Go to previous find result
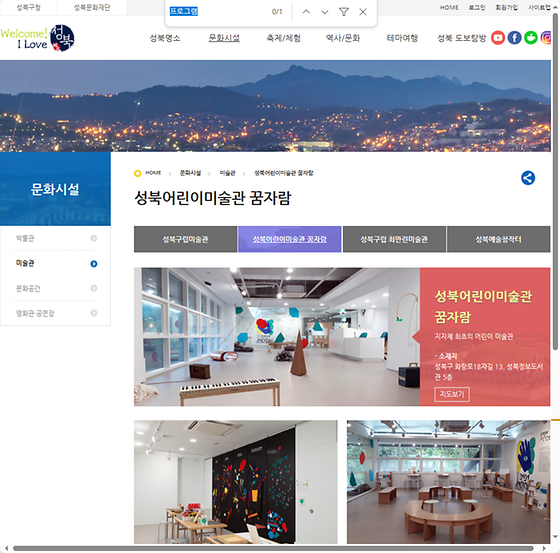This screenshot has width=560, height=553. pos(306,12)
